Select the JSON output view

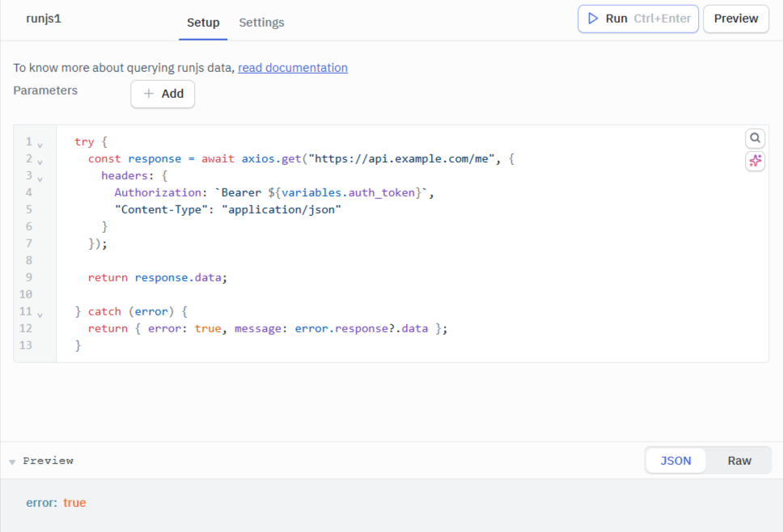click(675, 460)
